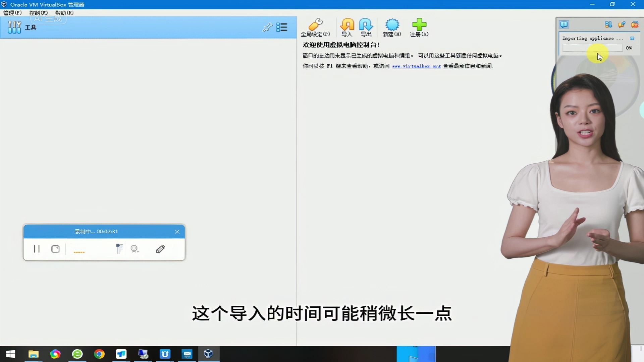Open the blue U app in taskbar
644x362 pixels.
click(165, 354)
